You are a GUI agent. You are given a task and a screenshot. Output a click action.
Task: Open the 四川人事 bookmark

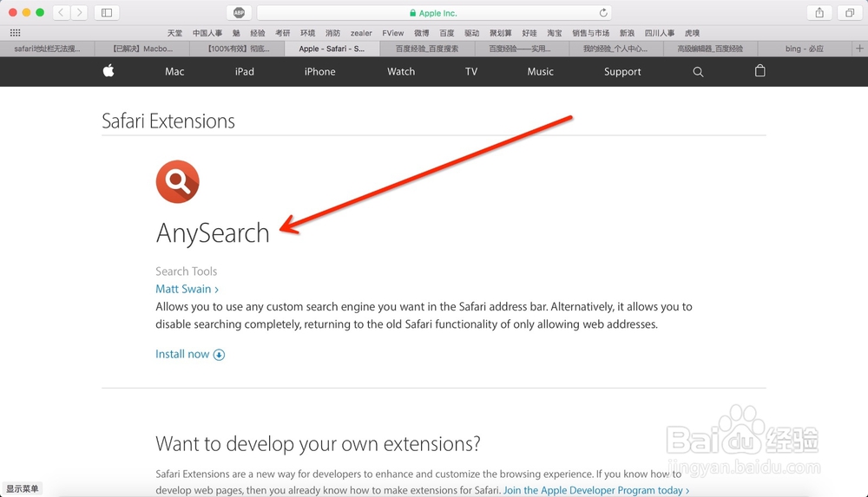(660, 33)
